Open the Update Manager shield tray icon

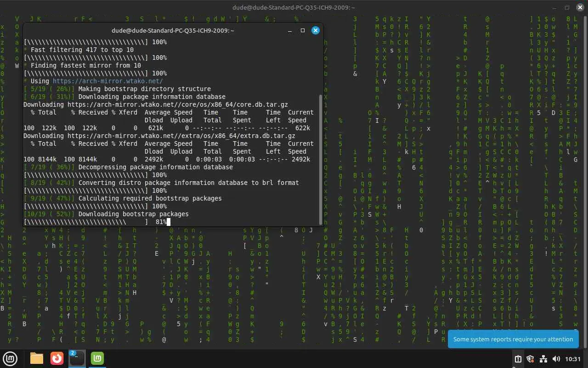point(530,359)
